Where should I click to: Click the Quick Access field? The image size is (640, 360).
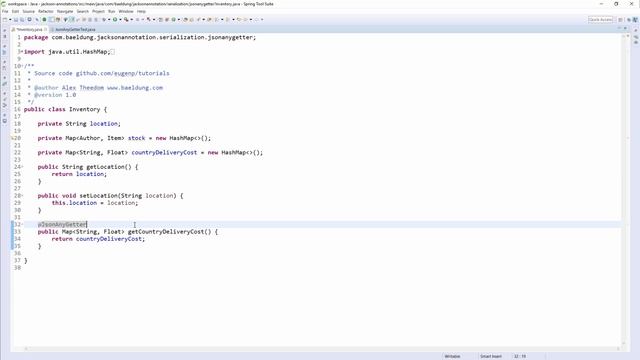(x=600, y=20)
